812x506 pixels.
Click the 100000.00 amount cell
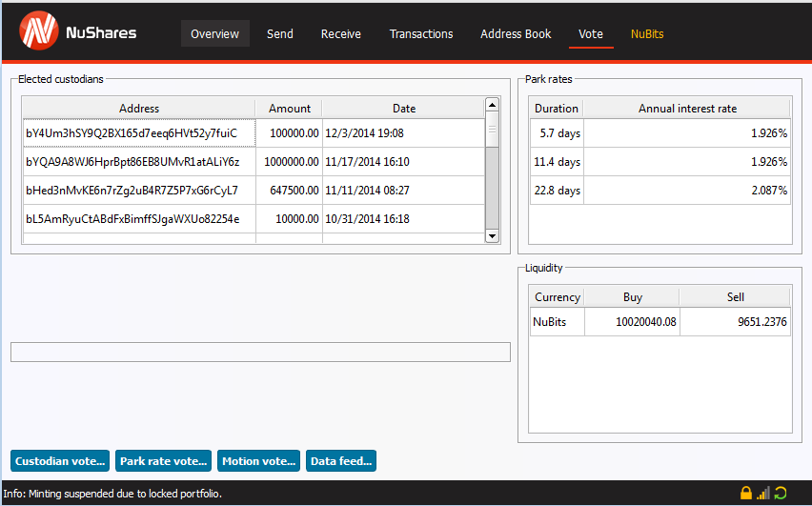coord(289,133)
